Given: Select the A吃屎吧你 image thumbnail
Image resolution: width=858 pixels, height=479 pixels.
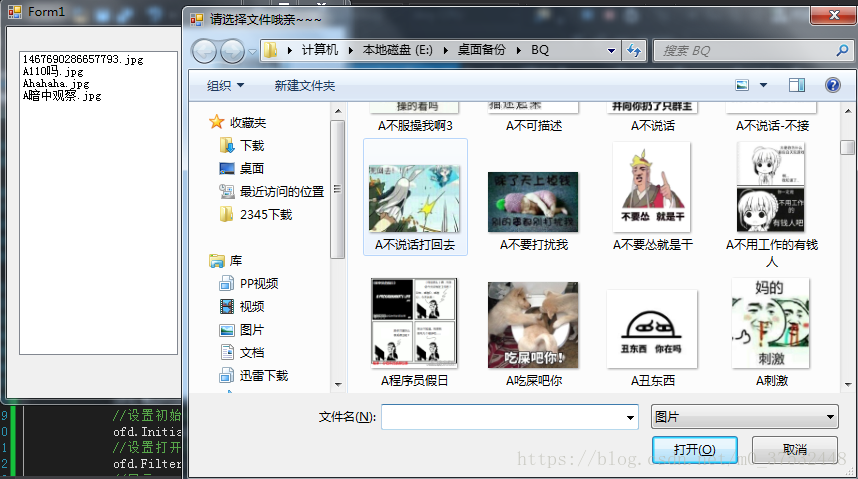Looking at the screenshot, I should (533, 325).
